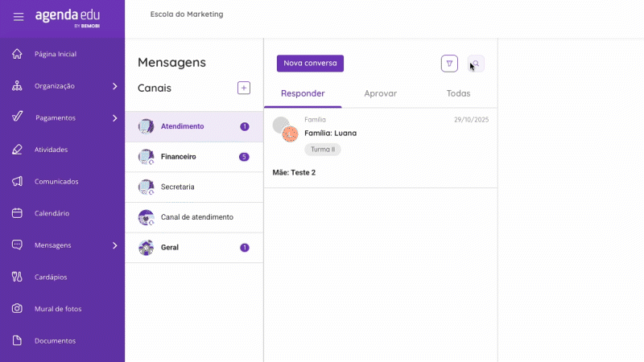Select the Financeiro channel
Image resolution: width=644 pixels, height=362 pixels.
pos(194,157)
